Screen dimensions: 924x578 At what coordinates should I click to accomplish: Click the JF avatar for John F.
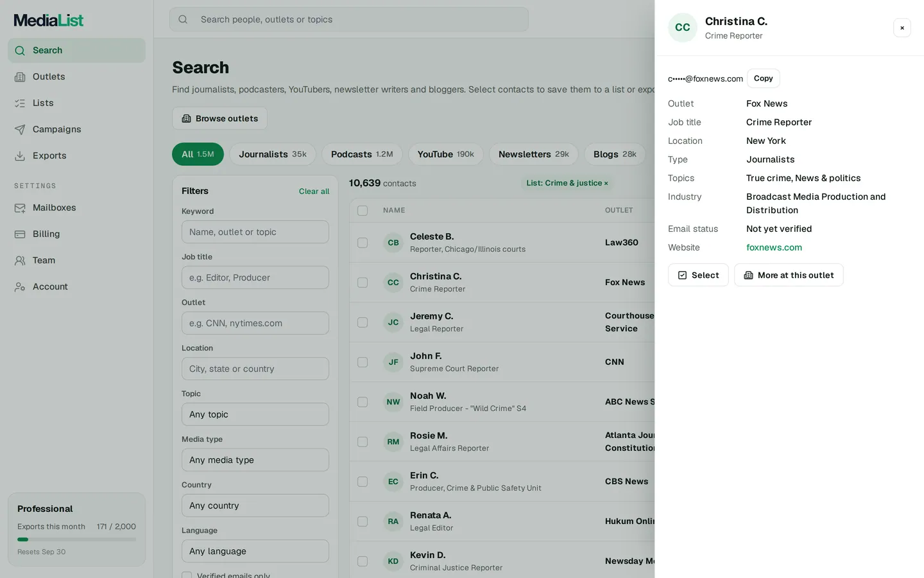tap(393, 362)
